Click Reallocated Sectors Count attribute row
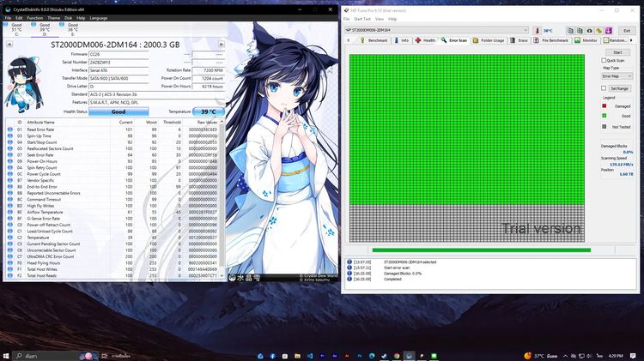This screenshot has width=644, height=361. click(113, 148)
